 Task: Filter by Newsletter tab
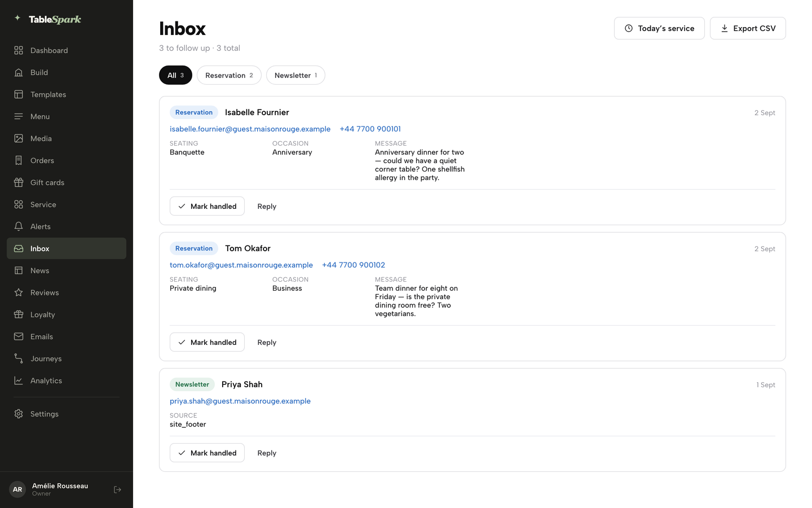295,75
